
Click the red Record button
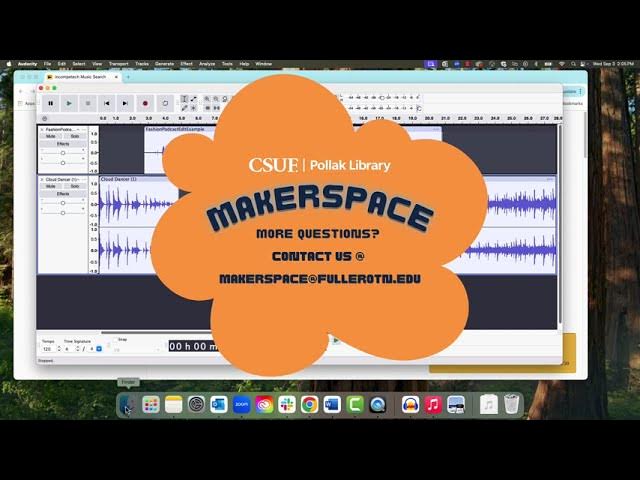tap(144, 104)
